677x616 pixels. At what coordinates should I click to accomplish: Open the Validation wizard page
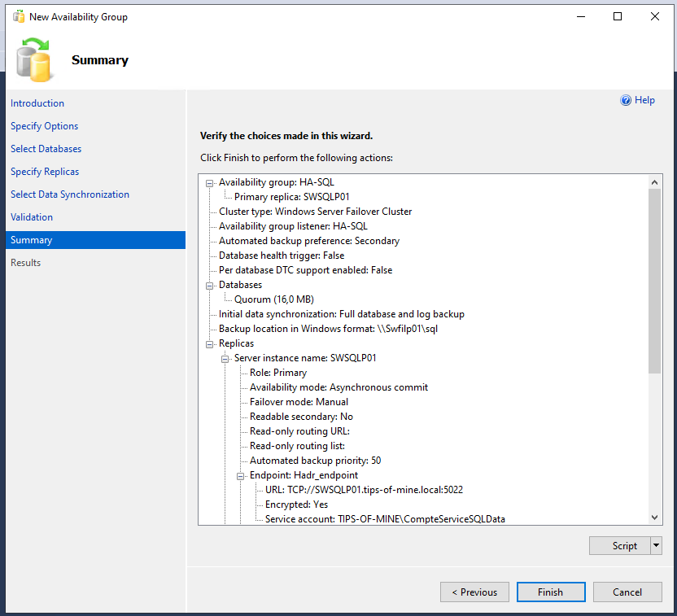(x=32, y=217)
